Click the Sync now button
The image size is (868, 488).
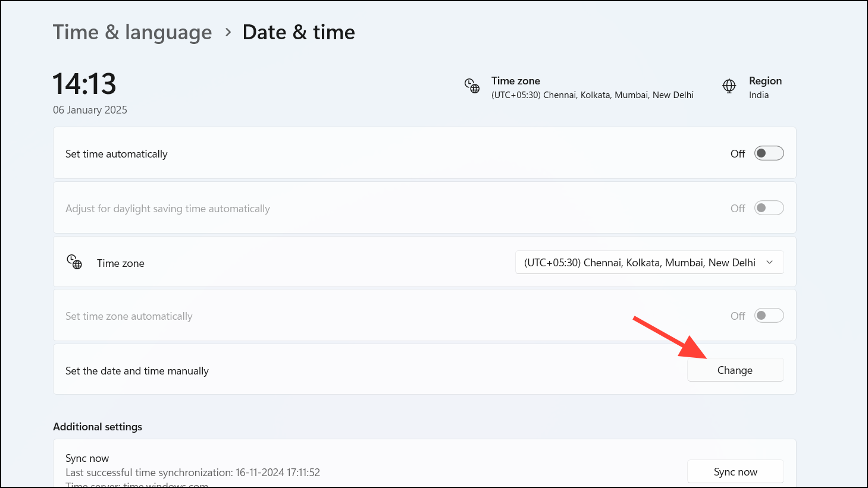pyautogui.click(x=735, y=471)
